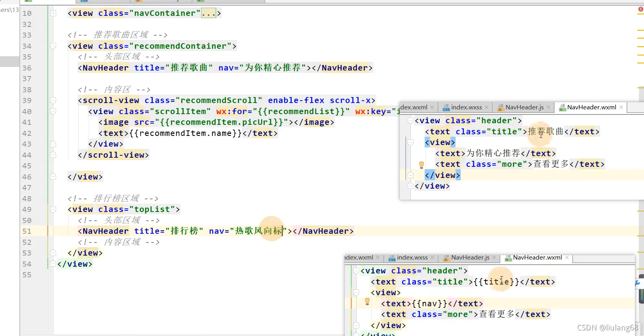Close the NavHeader.js tab in the {{title}} panel
The width and height of the screenshot is (644, 336).
pyautogui.click(x=494, y=258)
